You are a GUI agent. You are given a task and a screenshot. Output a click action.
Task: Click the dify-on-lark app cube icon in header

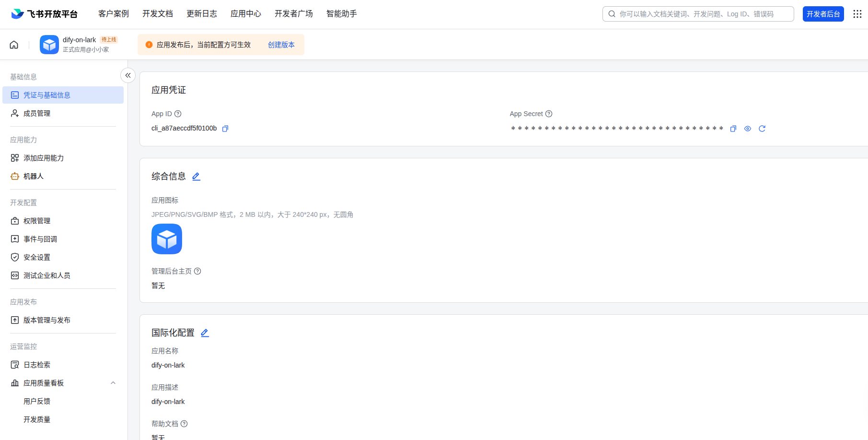click(49, 45)
